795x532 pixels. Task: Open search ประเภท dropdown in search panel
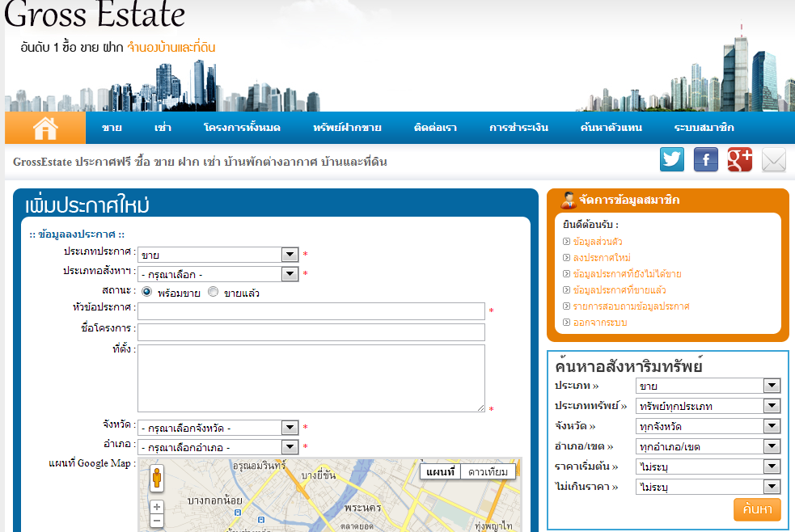[x=708, y=386]
